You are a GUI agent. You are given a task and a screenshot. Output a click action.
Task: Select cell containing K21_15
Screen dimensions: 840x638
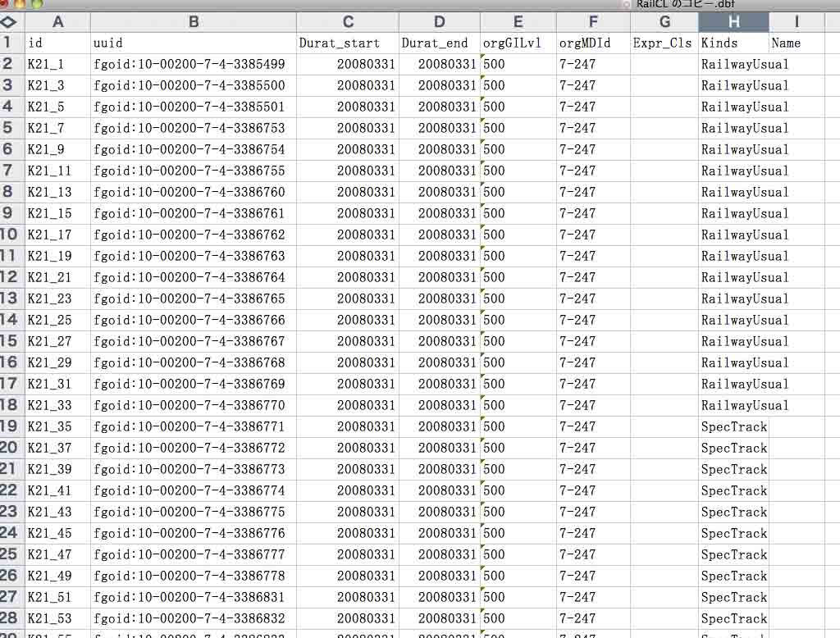click(58, 213)
